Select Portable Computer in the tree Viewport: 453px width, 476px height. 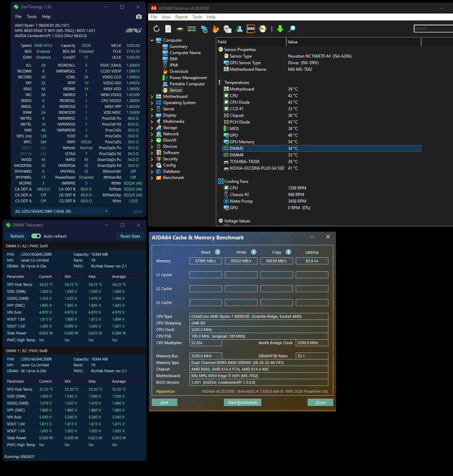pyautogui.click(x=187, y=84)
